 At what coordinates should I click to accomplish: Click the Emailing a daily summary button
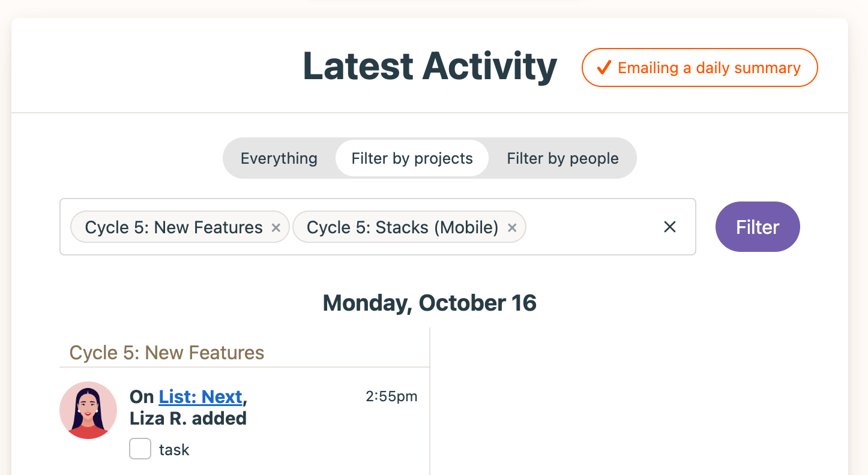tap(699, 68)
